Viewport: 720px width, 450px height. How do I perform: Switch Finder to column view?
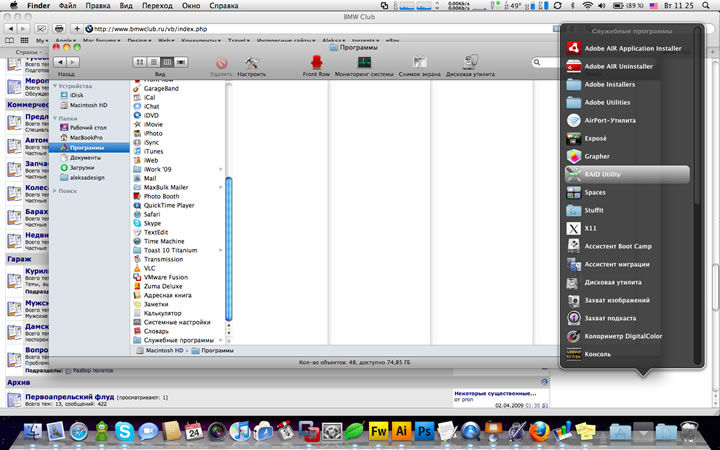[167, 62]
